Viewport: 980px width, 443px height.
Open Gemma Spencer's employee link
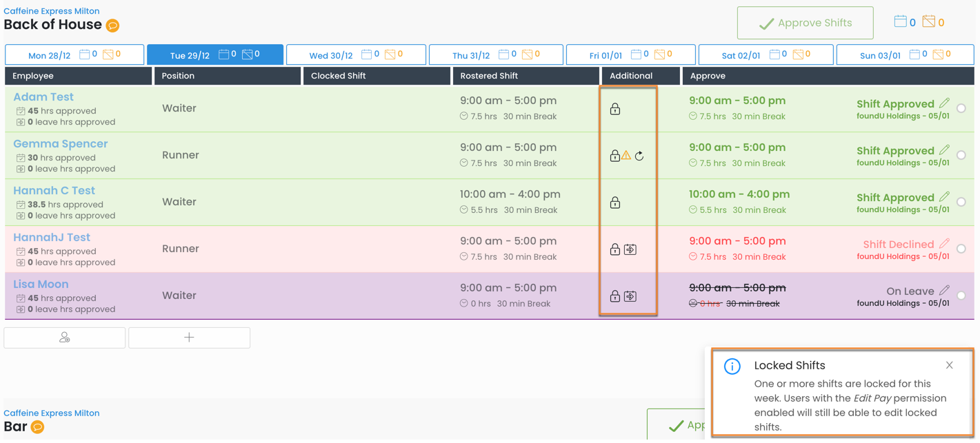point(61,143)
